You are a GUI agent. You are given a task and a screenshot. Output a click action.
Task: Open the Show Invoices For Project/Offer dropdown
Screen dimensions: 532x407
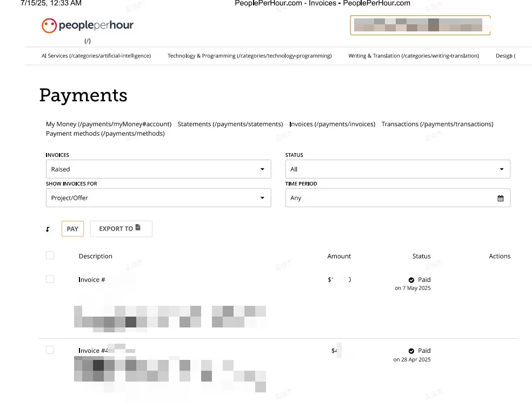(x=158, y=198)
